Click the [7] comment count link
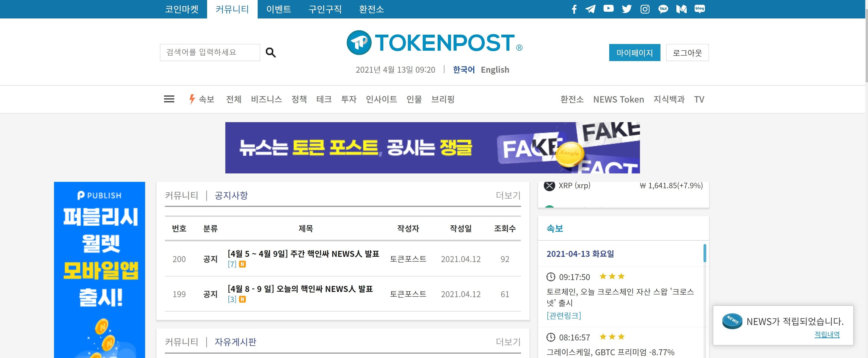Image resolution: width=868 pixels, height=358 pixels. 232,264
